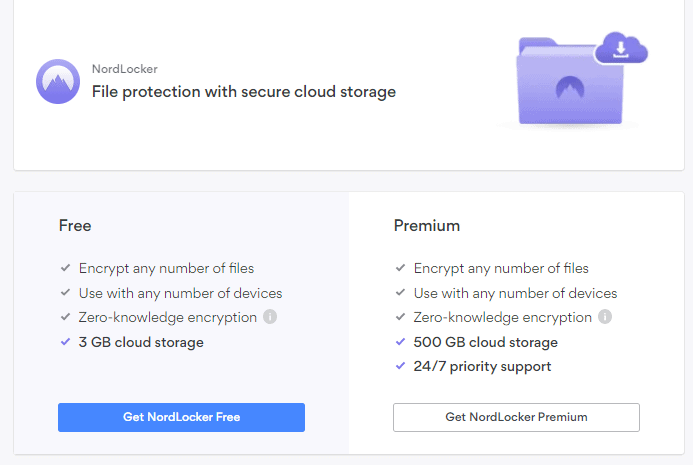Click the Get NordLocker Free button

[x=181, y=417]
